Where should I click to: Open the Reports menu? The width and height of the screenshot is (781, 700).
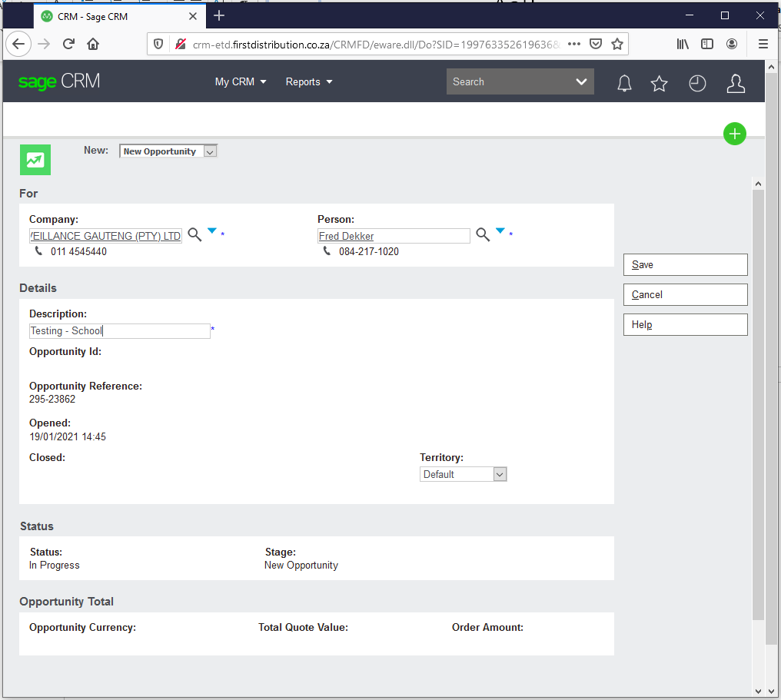tap(309, 82)
